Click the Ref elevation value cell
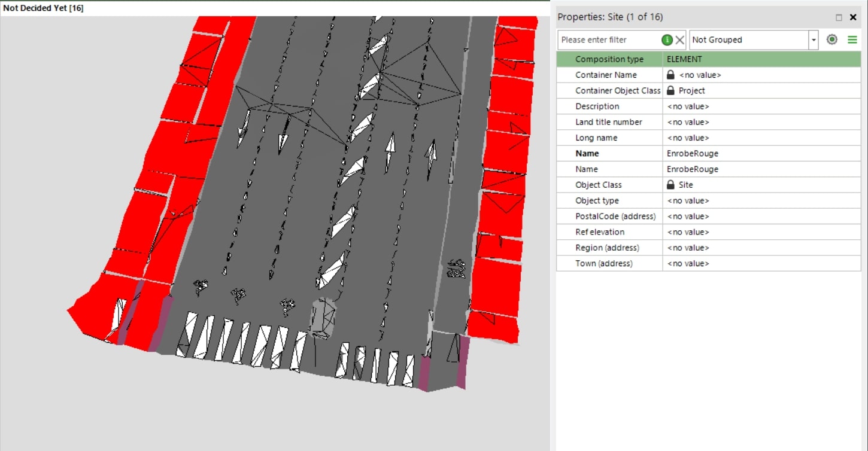Viewport: 868px width, 451px height. pyautogui.click(x=760, y=232)
